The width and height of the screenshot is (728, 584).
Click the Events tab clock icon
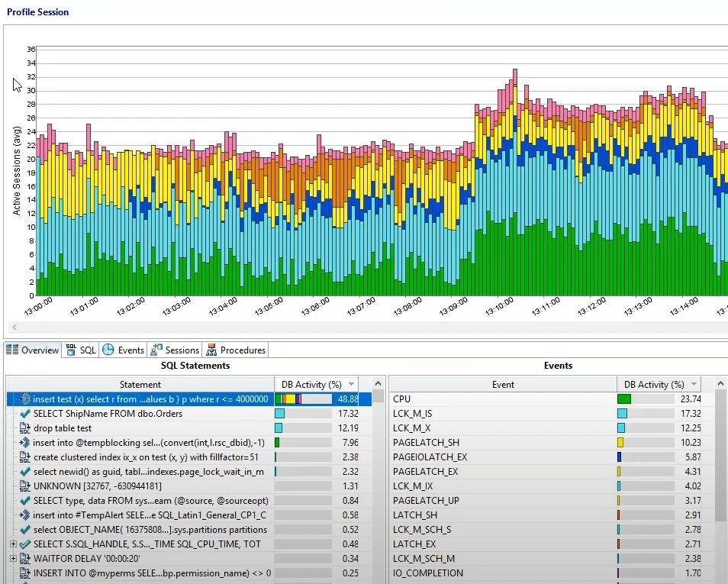click(x=108, y=350)
